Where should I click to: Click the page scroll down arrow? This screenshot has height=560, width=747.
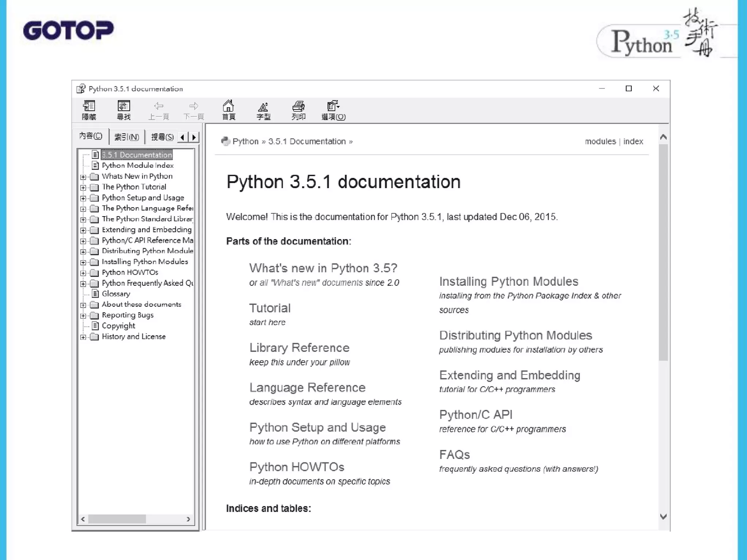coord(663,517)
